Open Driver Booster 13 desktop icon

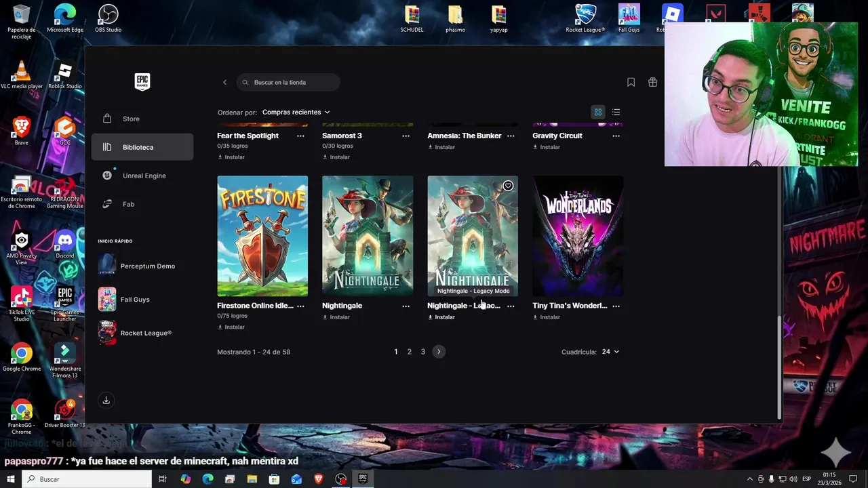(65, 413)
